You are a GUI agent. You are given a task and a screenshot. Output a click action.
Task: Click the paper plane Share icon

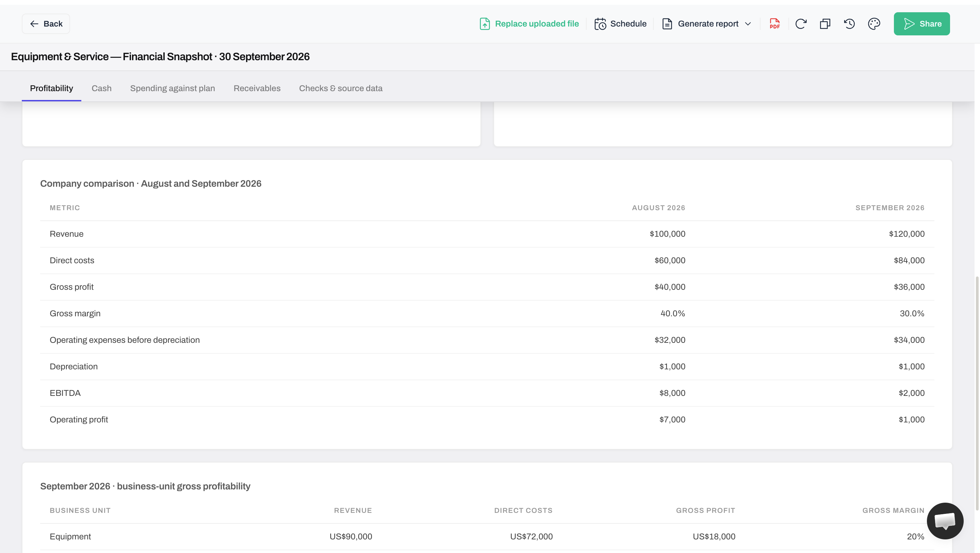909,23
